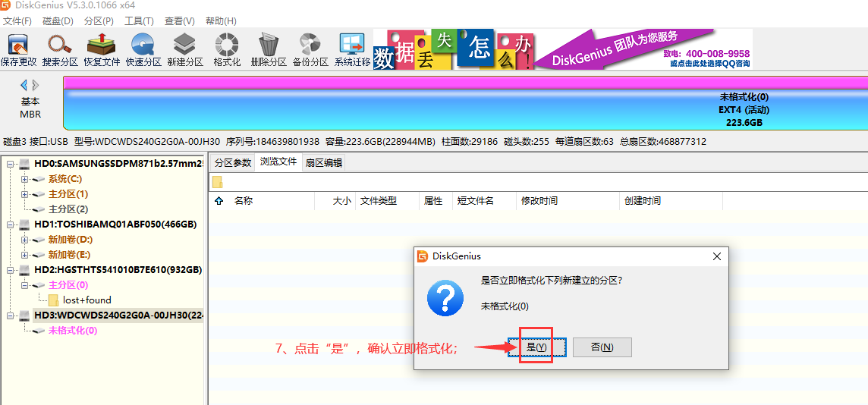Switch to Sector Editor (扇区编辑) tab

click(x=324, y=162)
